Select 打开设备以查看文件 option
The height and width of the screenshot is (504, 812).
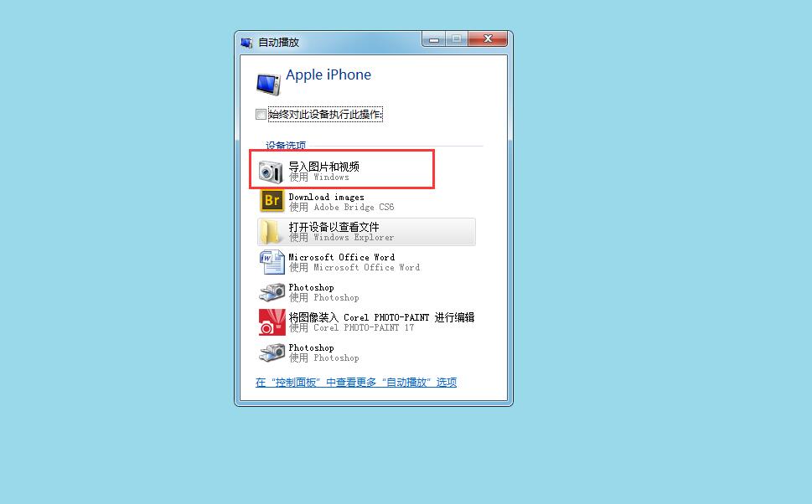[367, 232]
